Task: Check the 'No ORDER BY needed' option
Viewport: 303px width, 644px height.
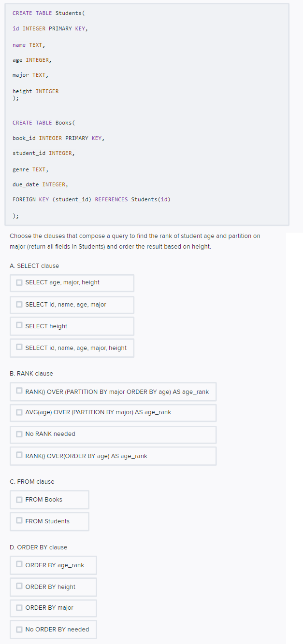Action: tap(19, 629)
